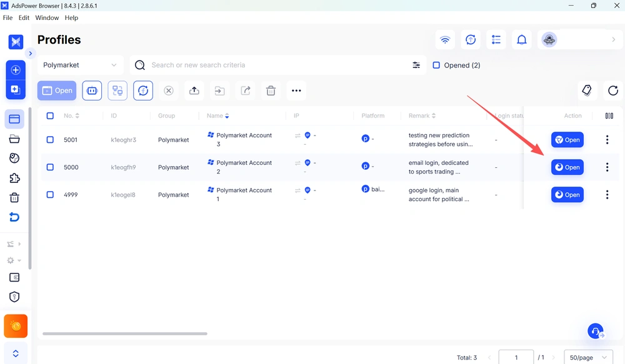Click the toolbar Open button
625x364 pixels.
click(57, 91)
